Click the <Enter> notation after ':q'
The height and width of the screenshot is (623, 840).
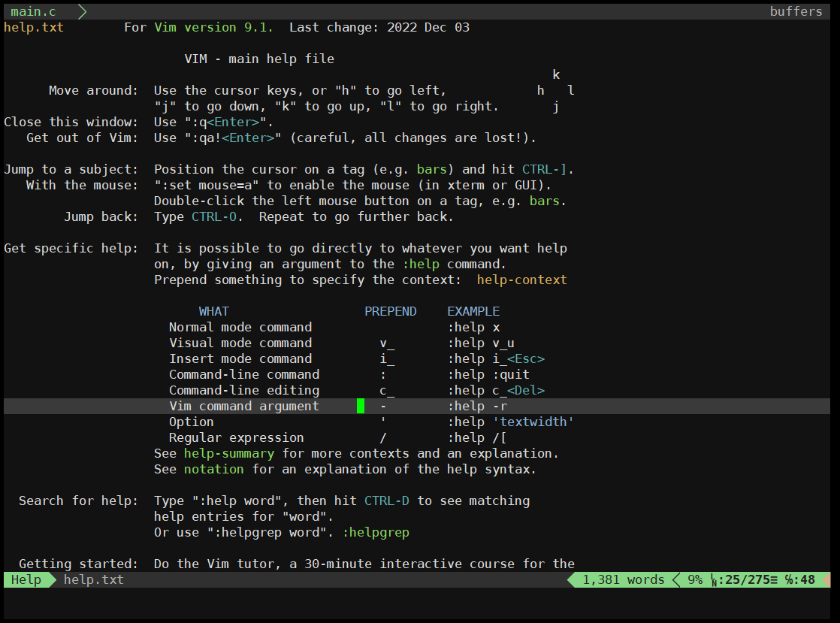point(233,122)
